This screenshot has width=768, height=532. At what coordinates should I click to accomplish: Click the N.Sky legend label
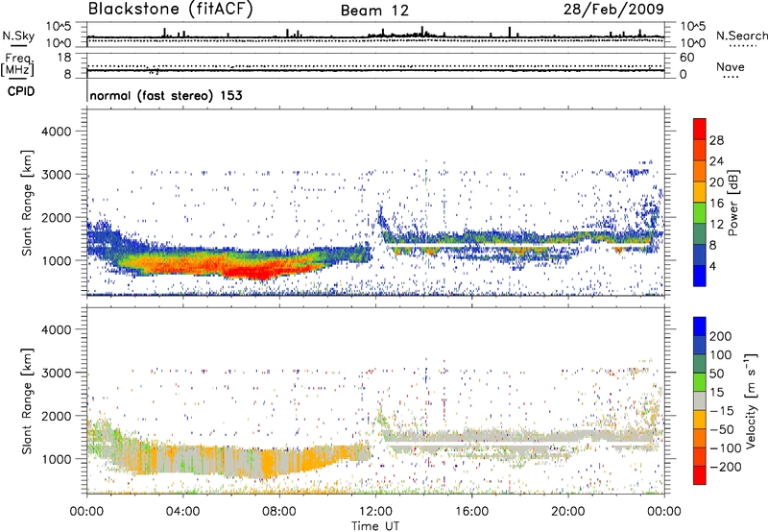[18, 36]
